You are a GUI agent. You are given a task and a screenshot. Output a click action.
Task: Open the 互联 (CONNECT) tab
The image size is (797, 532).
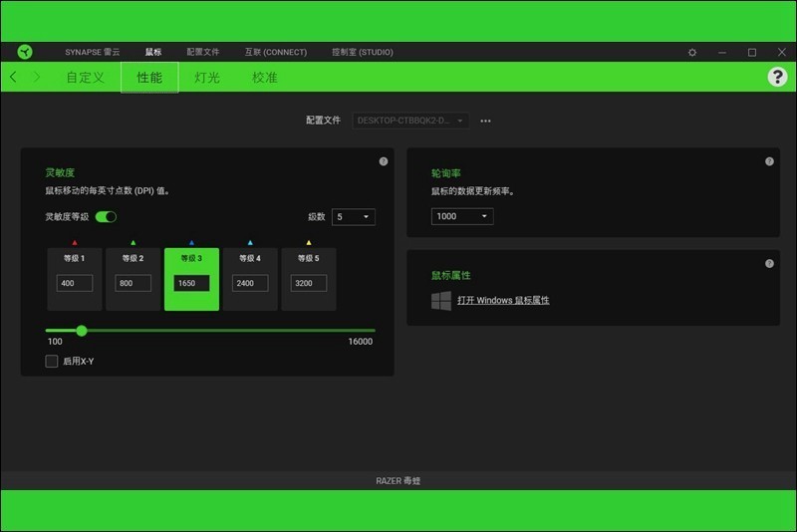[x=276, y=52]
